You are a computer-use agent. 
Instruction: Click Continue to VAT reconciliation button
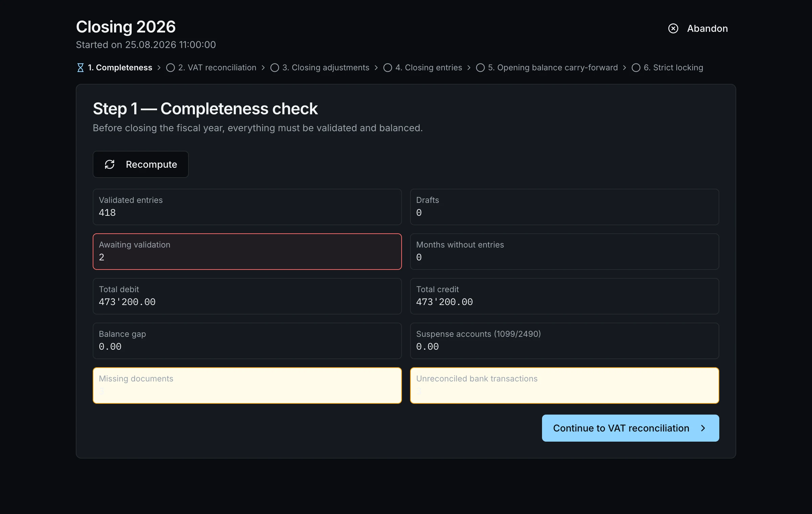[x=630, y=428]
